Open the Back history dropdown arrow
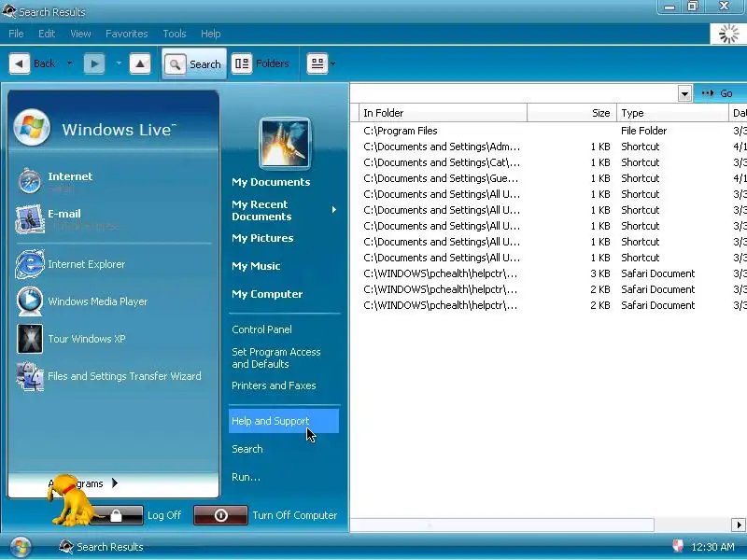The image size is (747, 560). click(x=69, y=63)
